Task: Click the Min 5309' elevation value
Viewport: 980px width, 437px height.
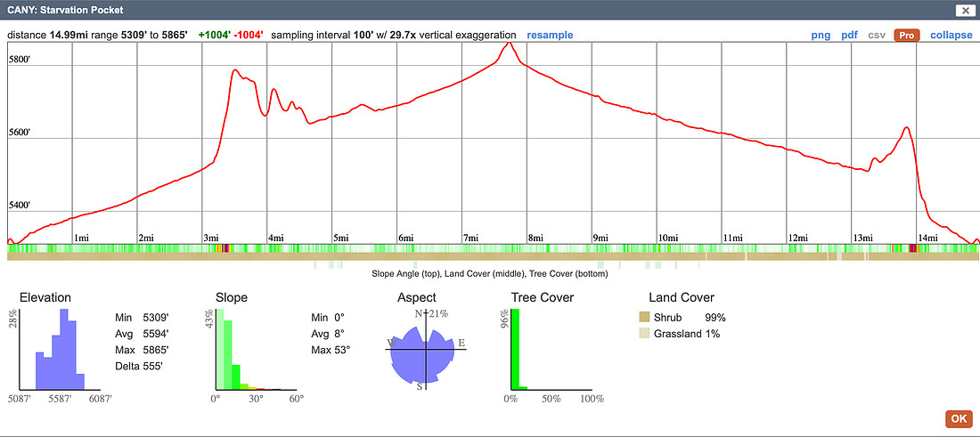Action: tap(143, 318)
